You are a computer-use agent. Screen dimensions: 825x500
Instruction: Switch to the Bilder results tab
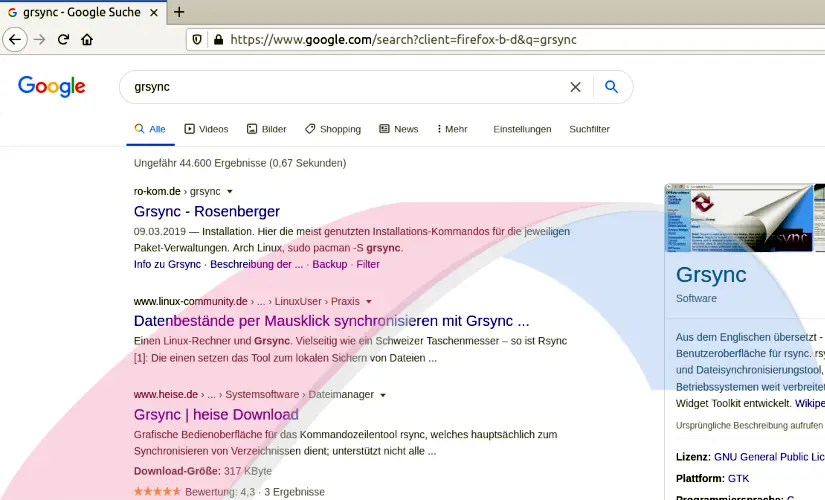[x=267, y=129]
